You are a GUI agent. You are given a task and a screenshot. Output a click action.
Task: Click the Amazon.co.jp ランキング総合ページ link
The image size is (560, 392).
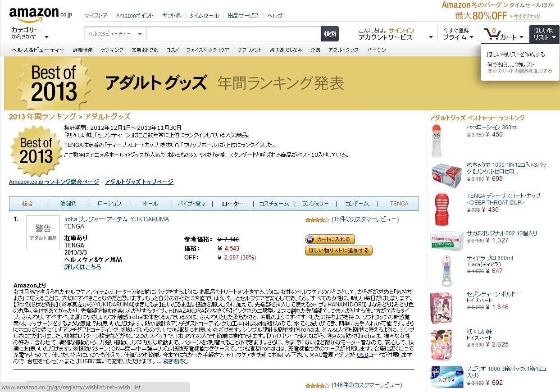[54, 182]
